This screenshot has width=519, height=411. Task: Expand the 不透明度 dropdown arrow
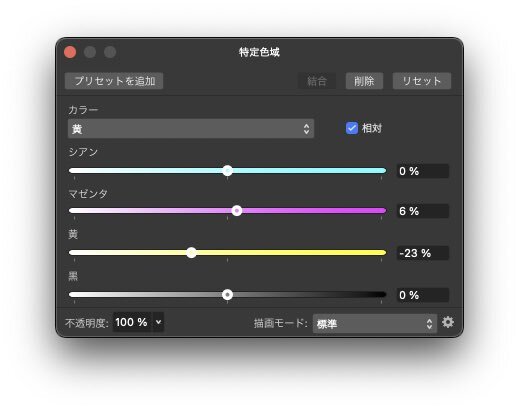tap(158, 322)
